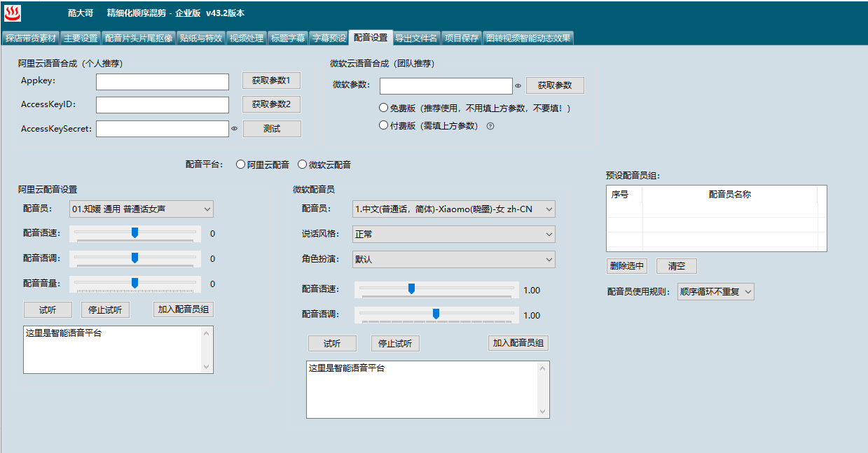Click the red hot-spring app logo icon
Image resolution: width=868 pixels, height=453 pixels.
[13, 13]
